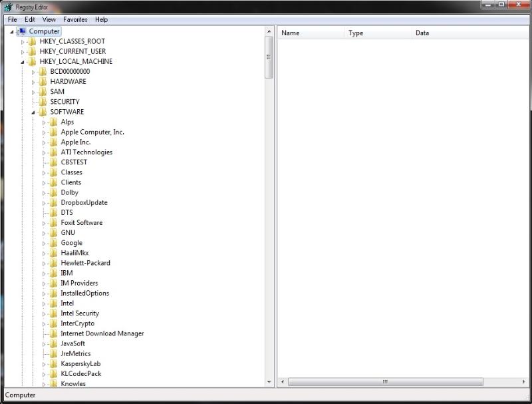This screenshot has width=532, height=404.
Task: Click the KasperskyLab folder icon
Action: 54,364
